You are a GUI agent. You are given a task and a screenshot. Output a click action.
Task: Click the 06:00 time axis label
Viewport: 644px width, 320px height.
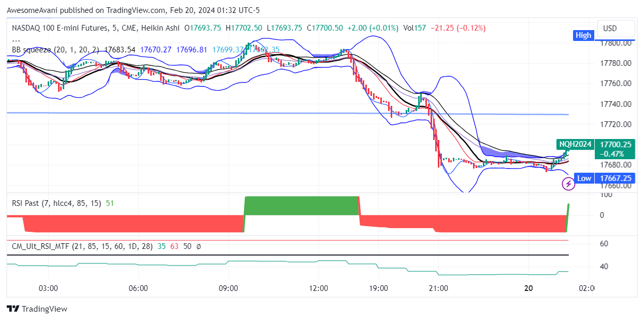[138, 288]
